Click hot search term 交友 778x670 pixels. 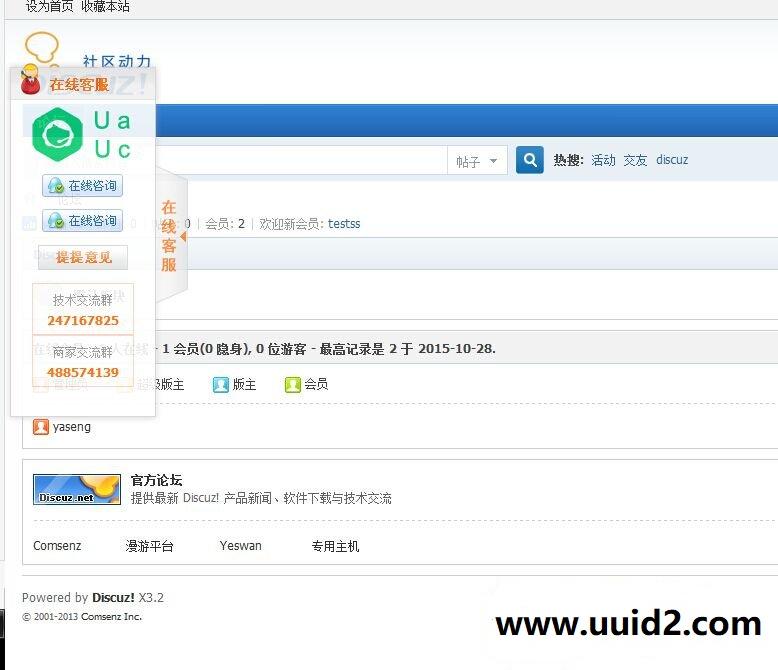[635, 160]
